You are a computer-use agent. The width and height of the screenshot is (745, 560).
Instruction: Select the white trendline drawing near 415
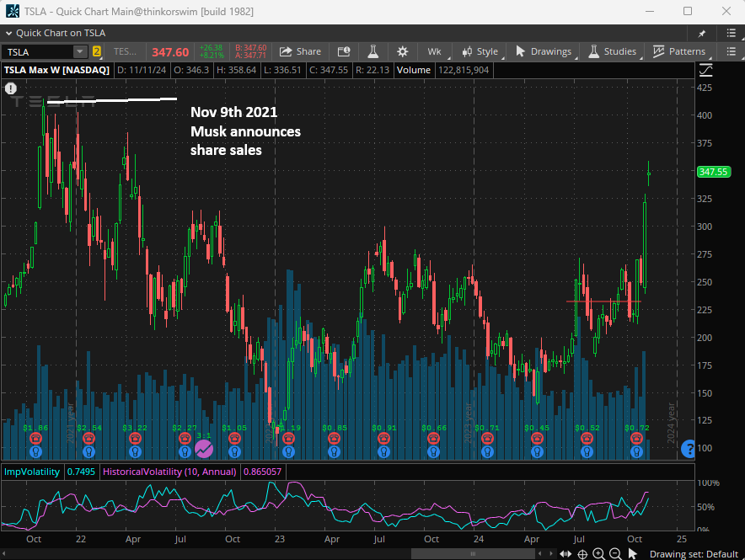click(x=112, y=100)
